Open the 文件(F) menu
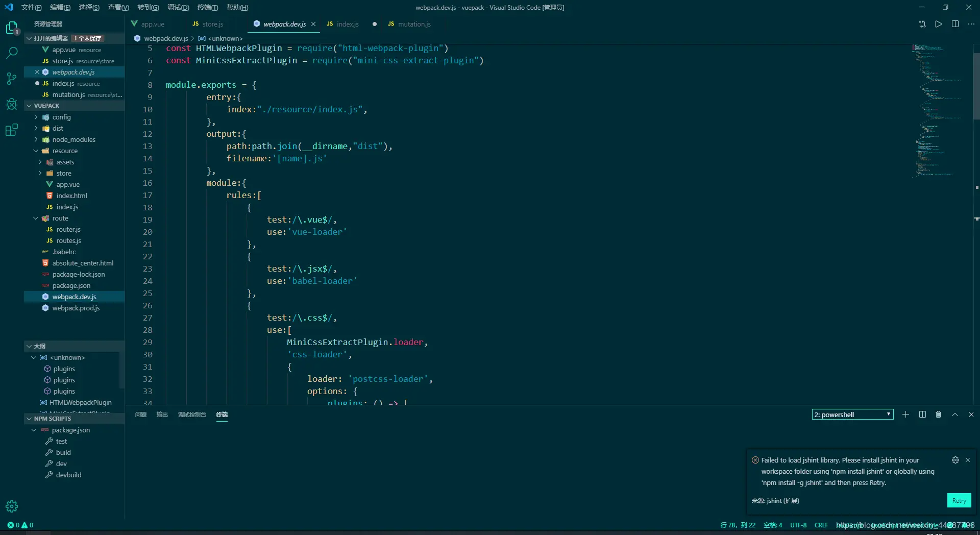The width and height of the screenshot is (980, 535). click(31, 7)
